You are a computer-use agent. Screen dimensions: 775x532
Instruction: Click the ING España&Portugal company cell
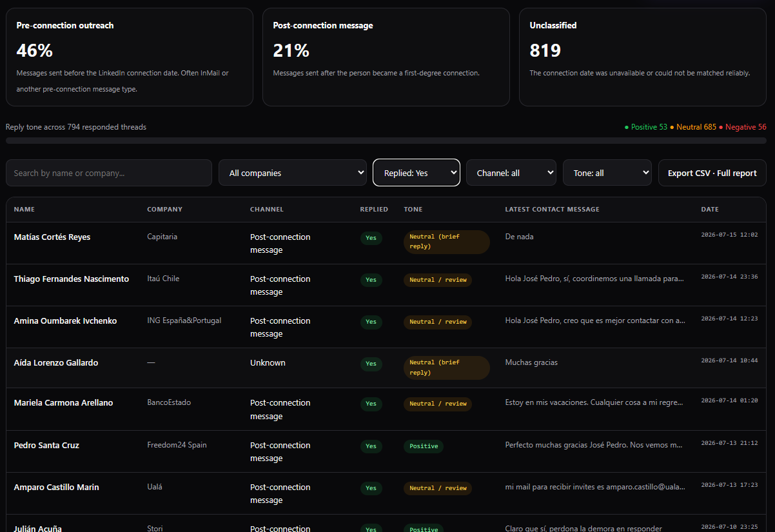(x=184, y=320)
